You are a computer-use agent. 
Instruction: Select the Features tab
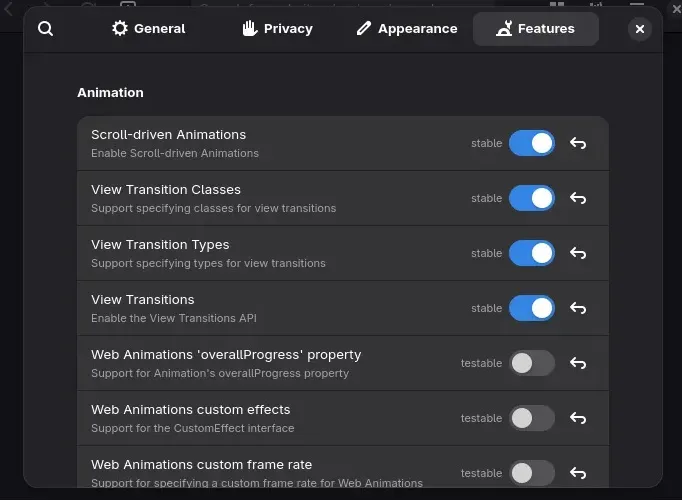535,29
